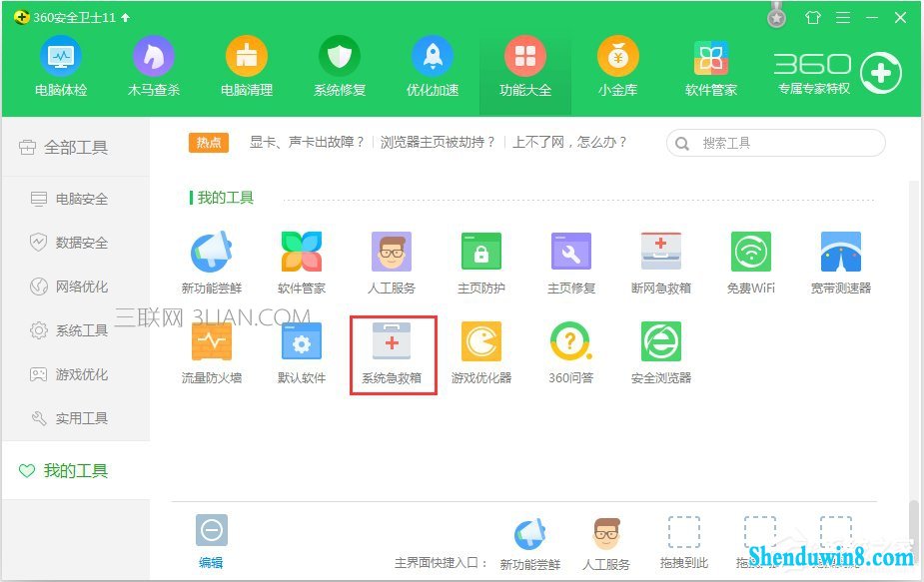Screen dimensions: 924x582
Task: Click the 360 专属专家特权 plus badge
Action: click(881, 73)
